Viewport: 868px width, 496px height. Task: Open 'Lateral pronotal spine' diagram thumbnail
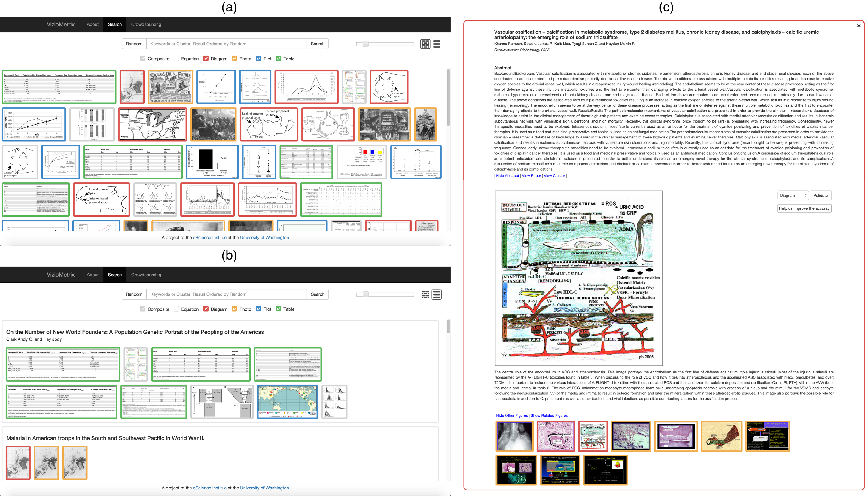102,199
